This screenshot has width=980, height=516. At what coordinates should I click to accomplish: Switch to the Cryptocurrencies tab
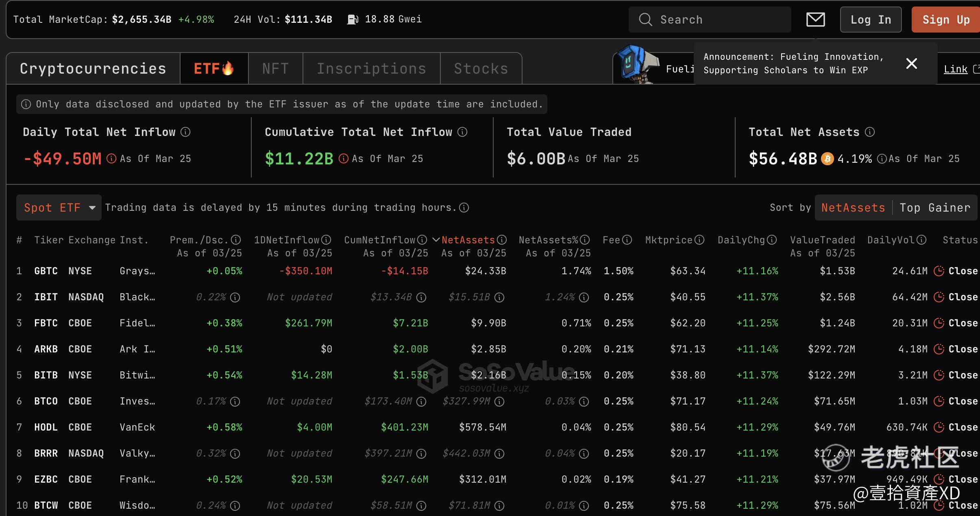pos(93,68)
